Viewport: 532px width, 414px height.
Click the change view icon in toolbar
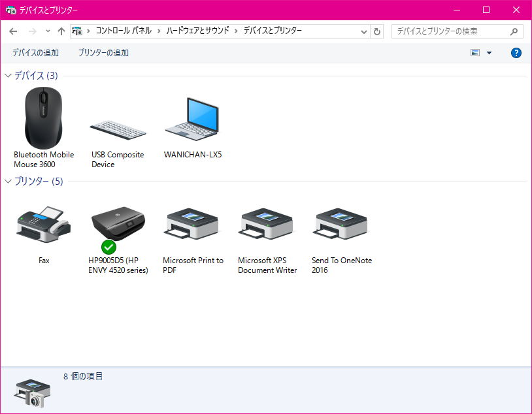coord(475,52)
